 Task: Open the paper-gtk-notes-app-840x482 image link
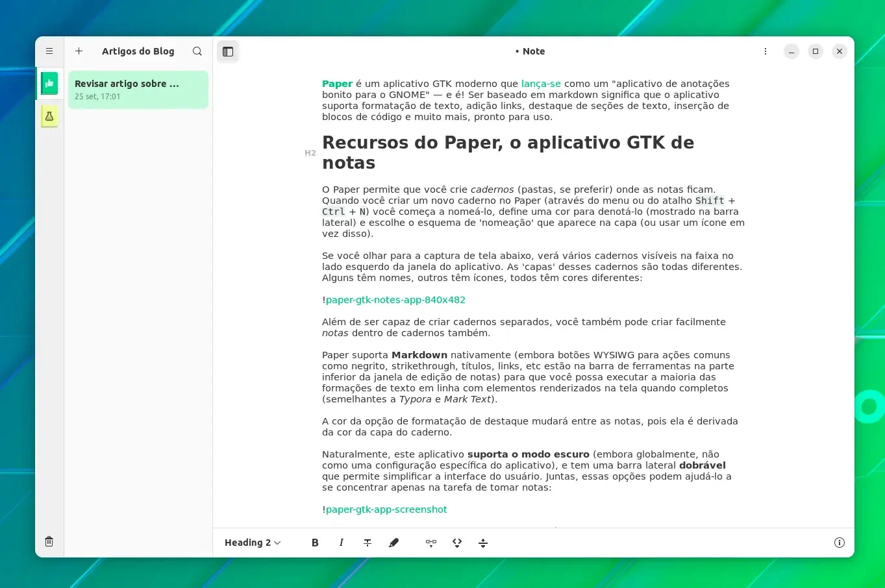pyautogui.click(x=395, y=300)
